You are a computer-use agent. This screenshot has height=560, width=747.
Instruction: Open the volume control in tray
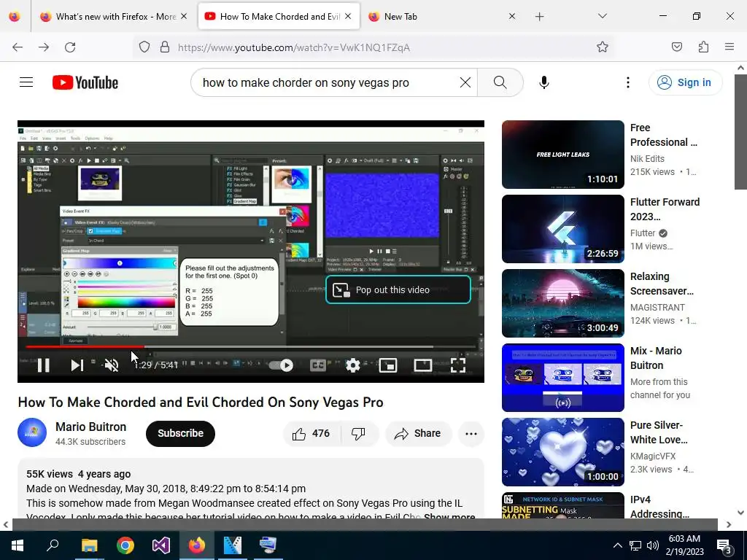click(653, 545)
